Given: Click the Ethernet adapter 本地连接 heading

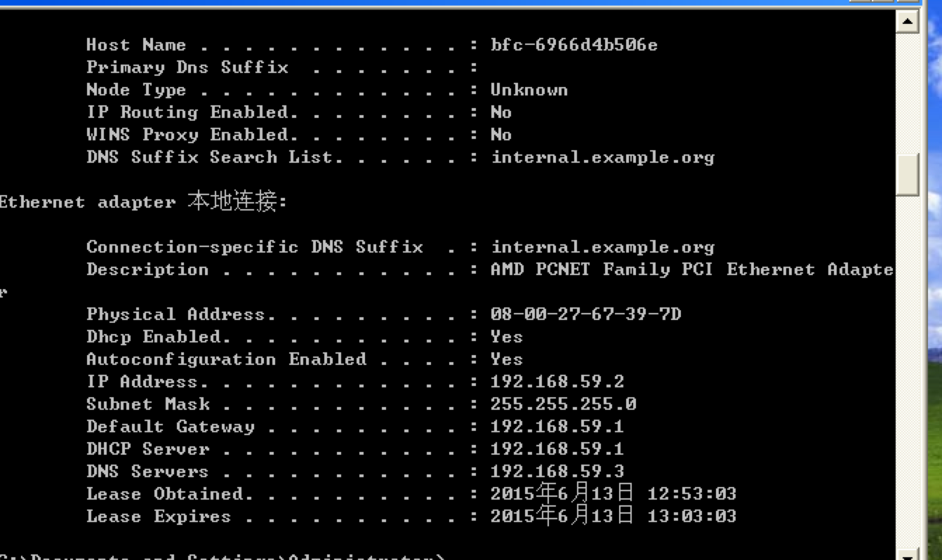Looking at the screenshot, I should [x=143, y=202].
